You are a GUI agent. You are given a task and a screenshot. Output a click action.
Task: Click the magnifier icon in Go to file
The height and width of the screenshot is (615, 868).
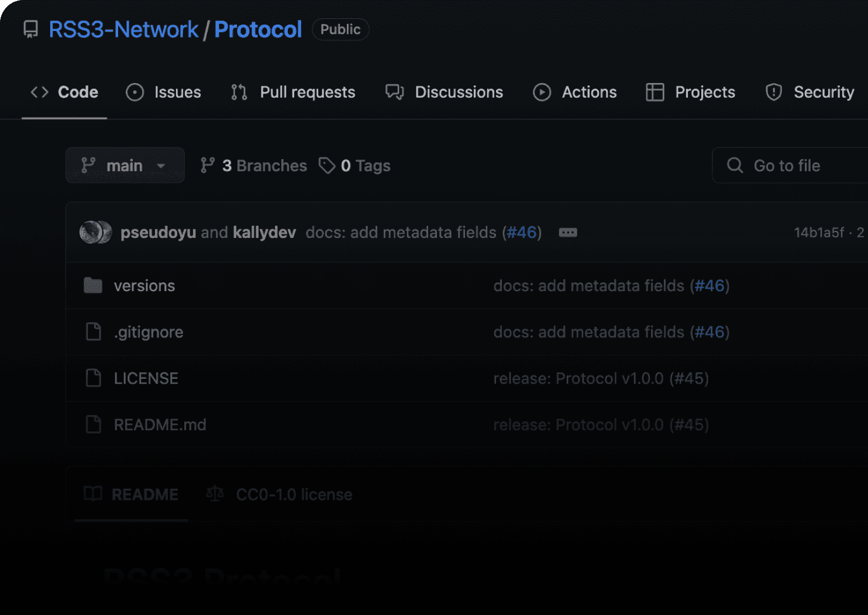tap(735, 165)
